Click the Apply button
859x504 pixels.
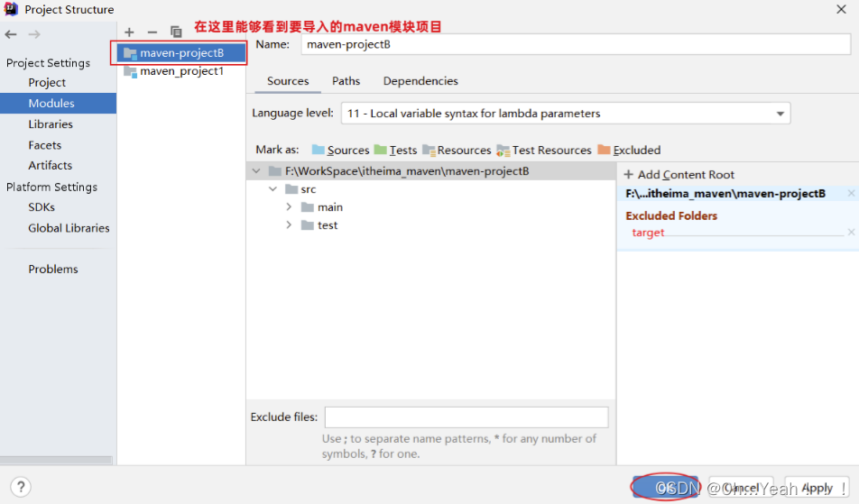pyautogui.click(x=817, y=488)
